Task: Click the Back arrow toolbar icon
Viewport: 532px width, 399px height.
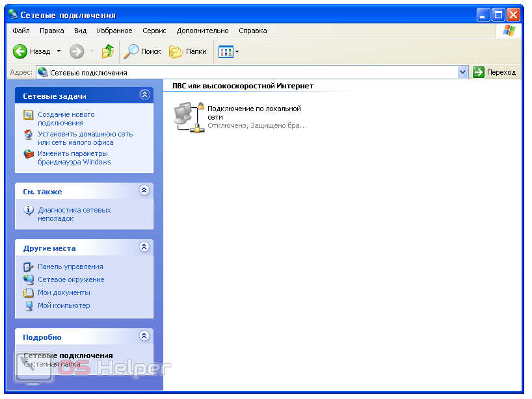Action: (x=20, y=51)
